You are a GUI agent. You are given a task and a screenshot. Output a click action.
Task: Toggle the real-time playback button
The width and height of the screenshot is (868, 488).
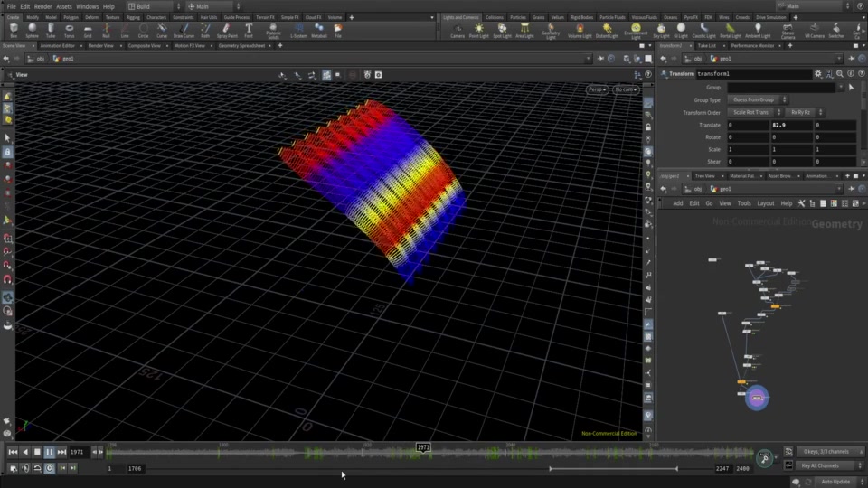pos(49,468)
